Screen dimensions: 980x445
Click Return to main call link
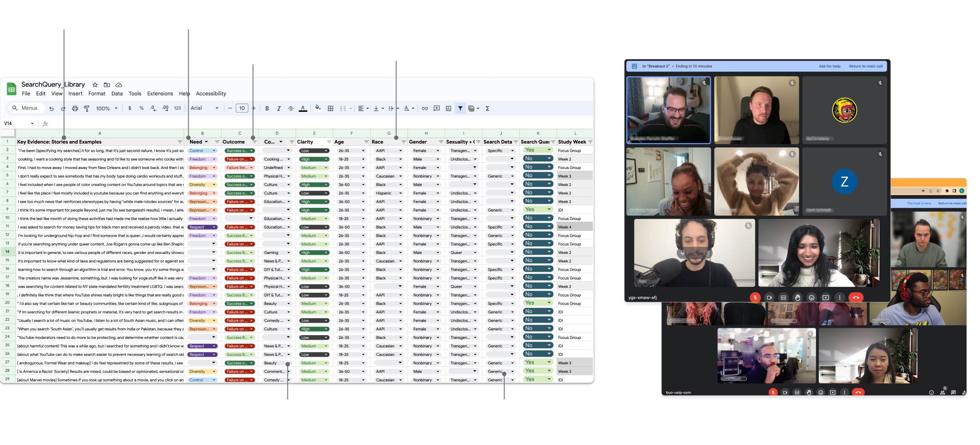pyautogui.click(x=866, y=66)
